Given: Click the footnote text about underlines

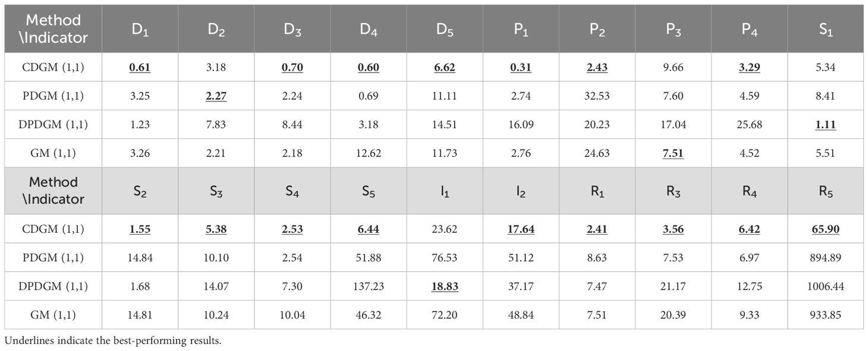Looking at the screenshot, I should (x=112, y=341).
